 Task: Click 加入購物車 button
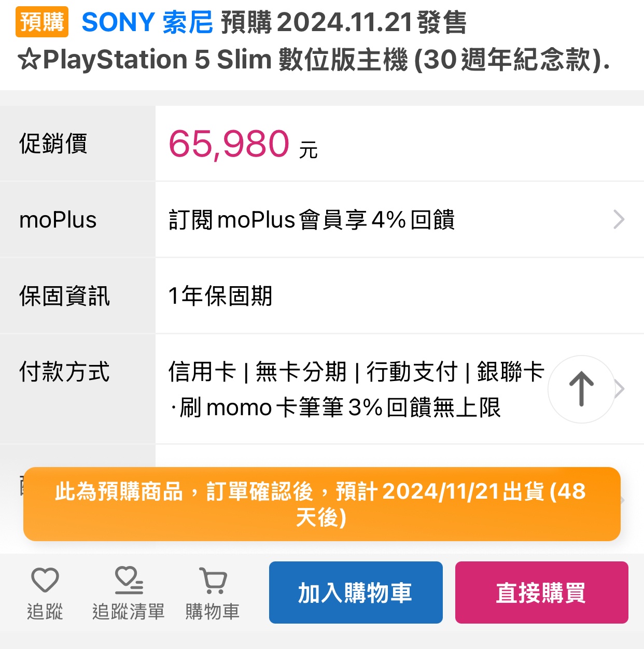[356, 592]
